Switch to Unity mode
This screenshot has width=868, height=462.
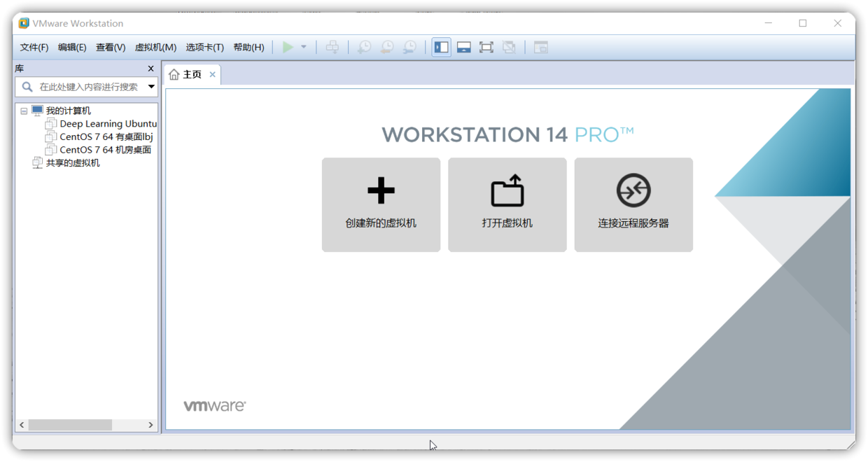tap(509, 47)
